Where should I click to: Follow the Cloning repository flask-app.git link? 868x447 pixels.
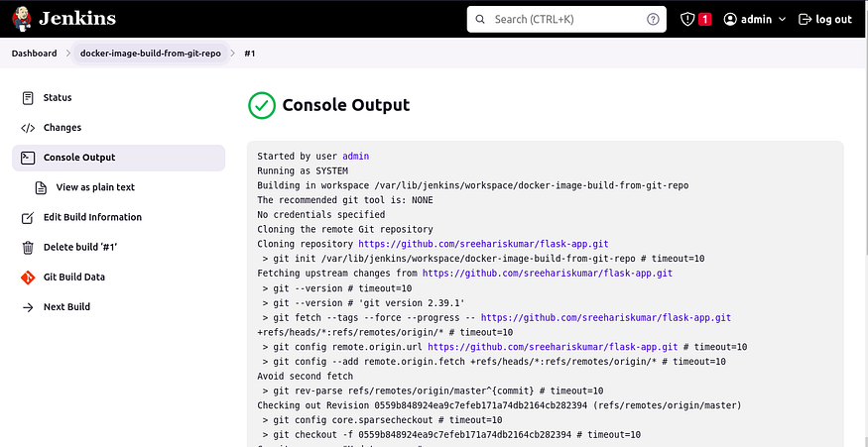coord(483,244)
